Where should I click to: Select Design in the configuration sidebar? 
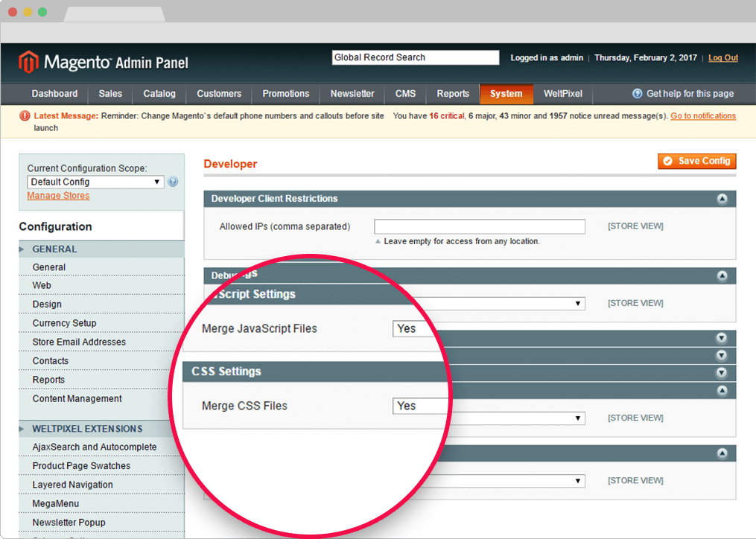[x=102, y=304]
